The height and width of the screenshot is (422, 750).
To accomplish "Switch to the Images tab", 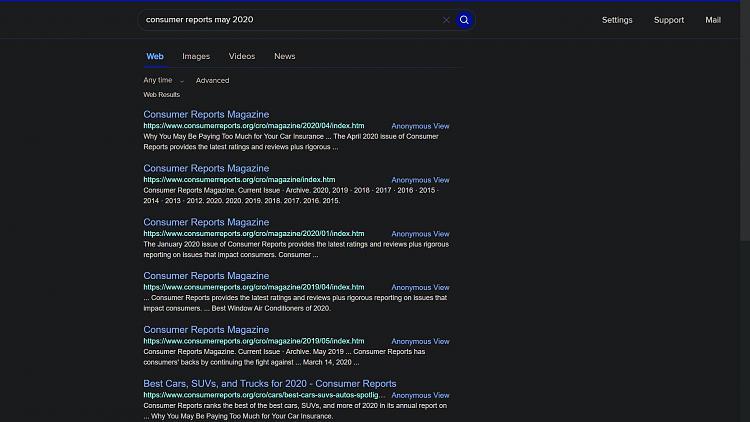I will [x=196, y=56].
